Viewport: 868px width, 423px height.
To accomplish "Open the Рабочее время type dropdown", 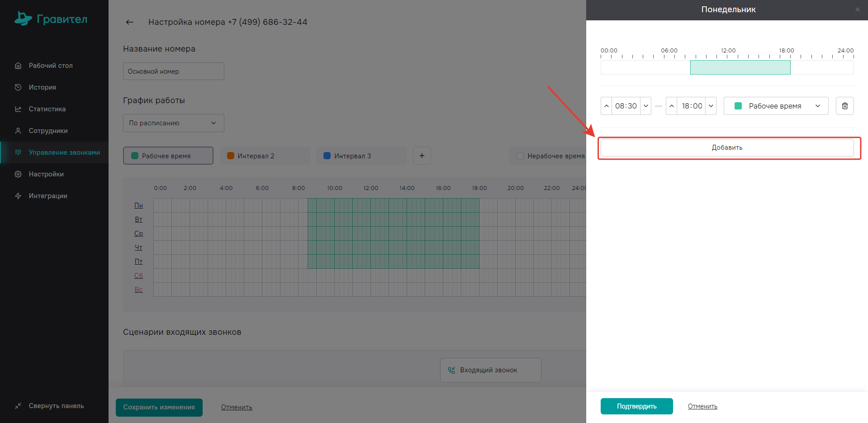I will [776, 106].
